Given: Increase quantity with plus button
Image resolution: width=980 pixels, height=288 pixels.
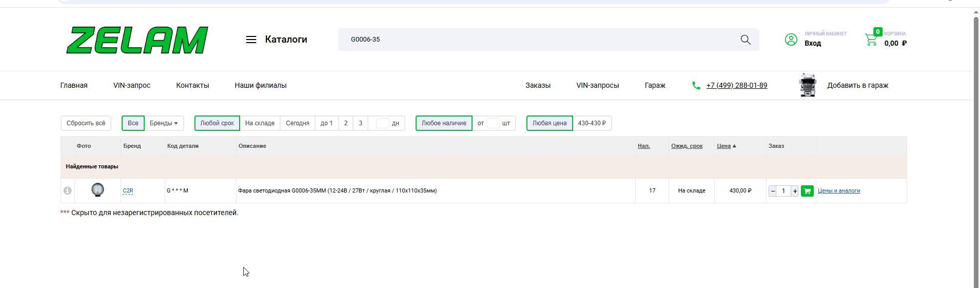Looking at the screenshot, I should coord(795,191).
